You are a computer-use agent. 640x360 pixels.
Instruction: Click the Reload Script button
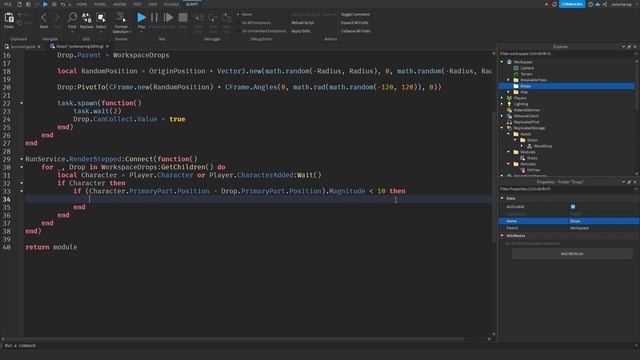point(302,23)
